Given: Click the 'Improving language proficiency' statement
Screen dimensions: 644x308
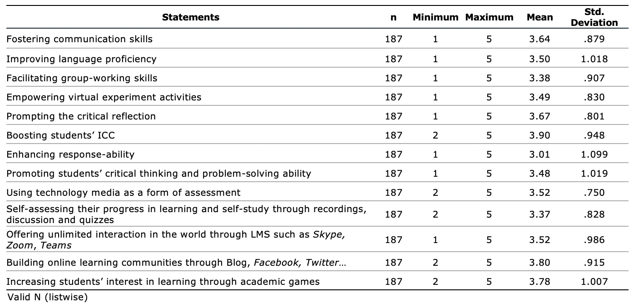Looking at the screenshot, I should (81, 59).
